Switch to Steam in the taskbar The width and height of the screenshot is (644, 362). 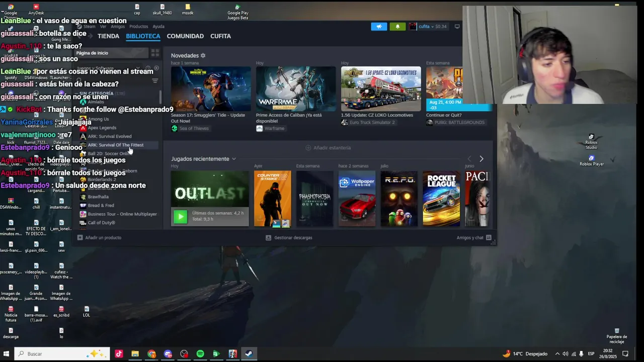[x=249, y=354]
